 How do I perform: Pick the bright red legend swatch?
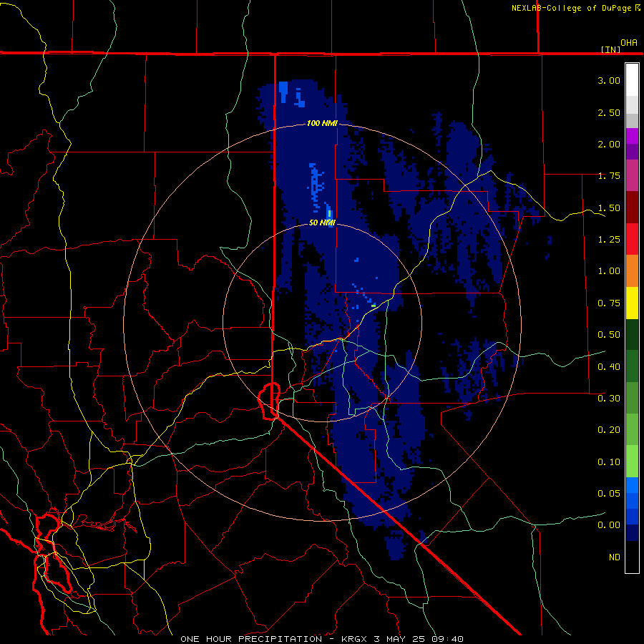click(632, 240)
